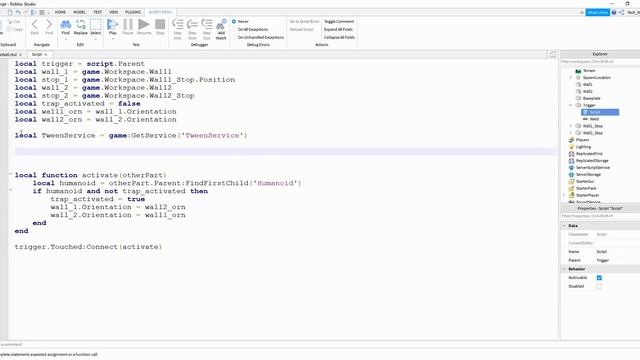Select Wall2 in the Explorer tree

pyautogui.click(x=587, y=91)
